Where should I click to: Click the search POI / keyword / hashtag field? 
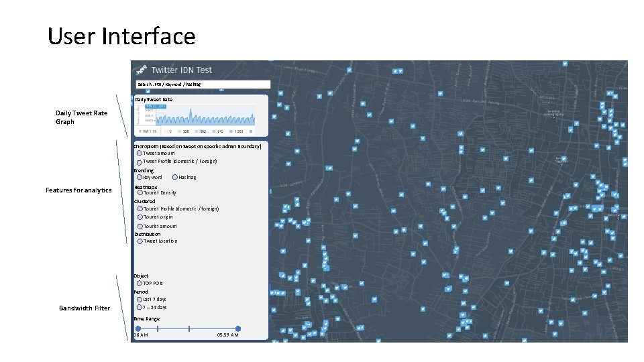point(203,84)
